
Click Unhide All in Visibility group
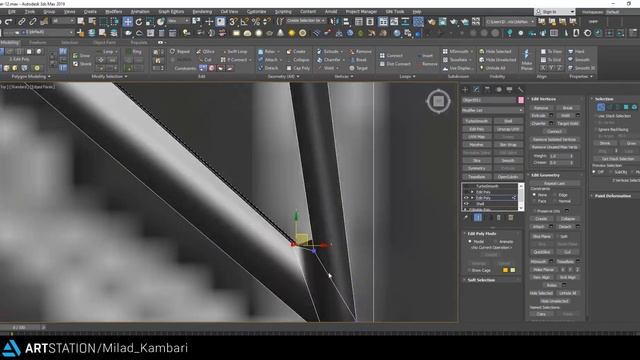point(493,68)
